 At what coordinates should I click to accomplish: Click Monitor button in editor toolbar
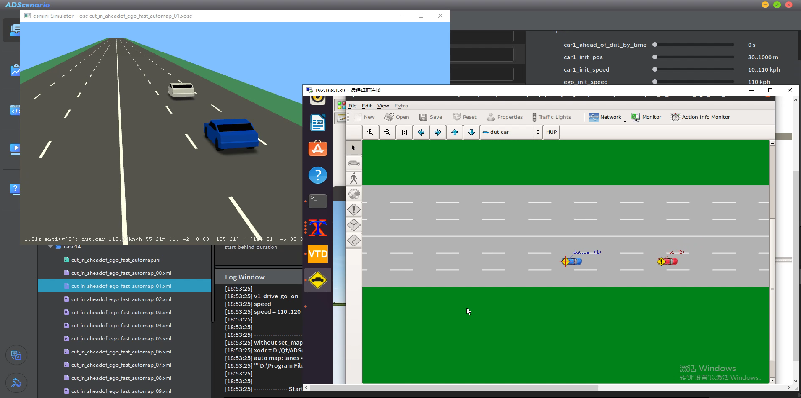(646, 117)
